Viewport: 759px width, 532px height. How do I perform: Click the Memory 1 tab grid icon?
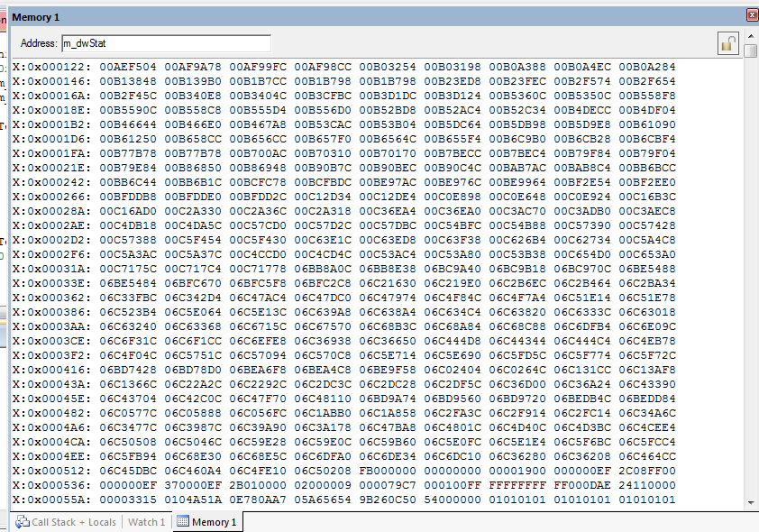point(183,521)
